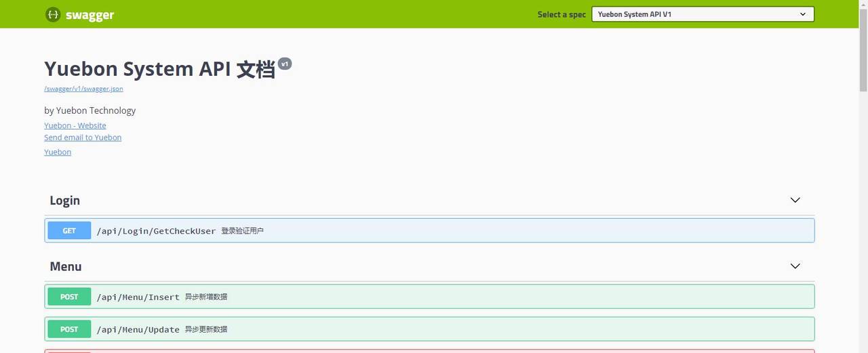This screenshot has height=353, width=868.
Task: Click the swagger logo icon
Action: [53, 14]
